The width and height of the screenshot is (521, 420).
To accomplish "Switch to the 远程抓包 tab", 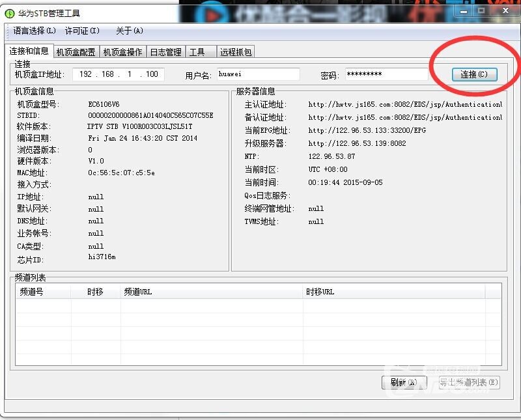I will (x=236, y=52).
